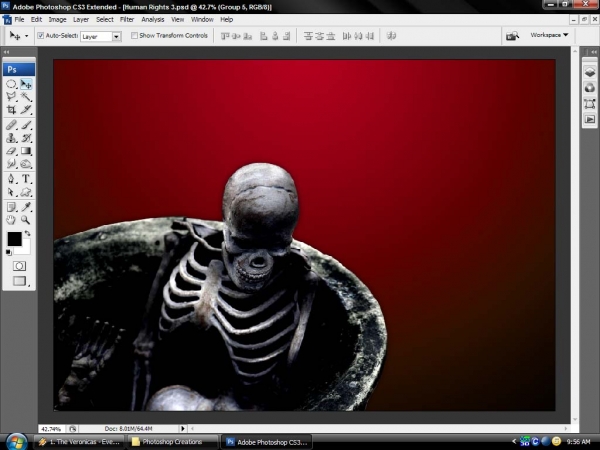Swap foreground and background colors

click(28, 233)
